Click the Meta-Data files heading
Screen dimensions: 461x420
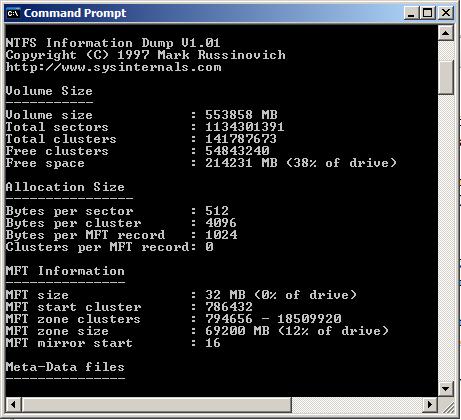65,367
